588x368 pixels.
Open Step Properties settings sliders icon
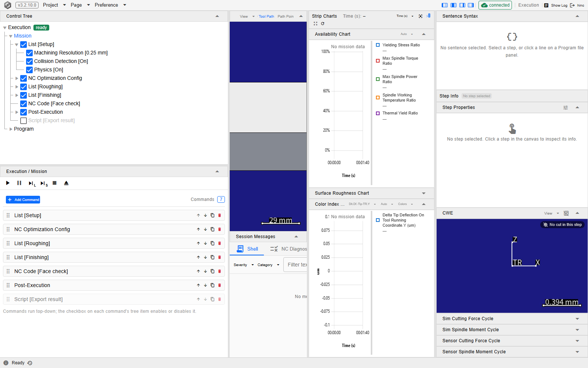pyautogui.click(x=566, y=107)
